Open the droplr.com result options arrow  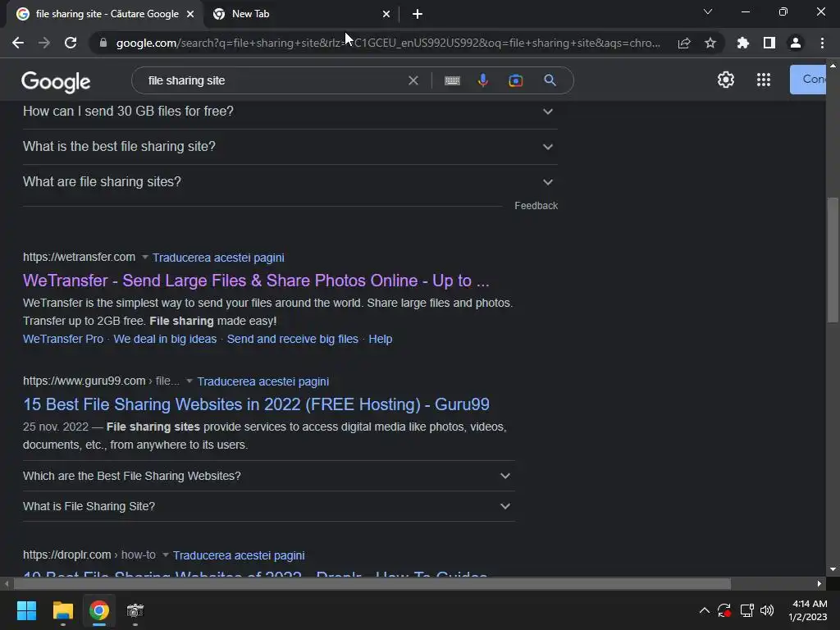[165, 555]
